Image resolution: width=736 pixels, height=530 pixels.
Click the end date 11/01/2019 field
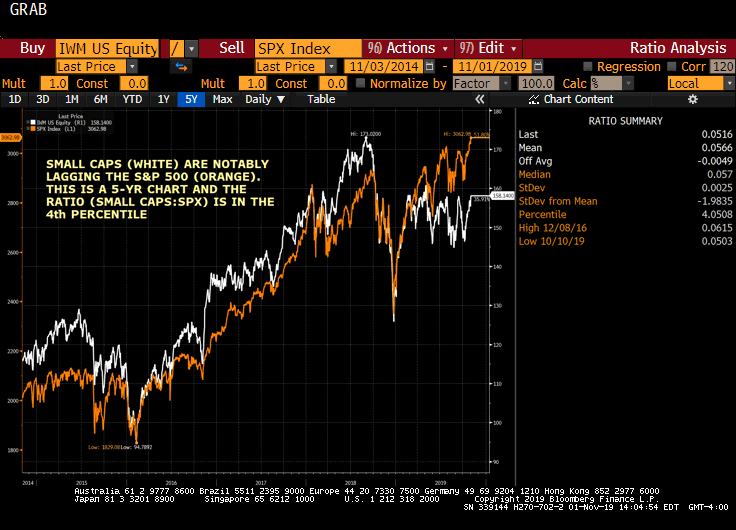pos(492,67)
